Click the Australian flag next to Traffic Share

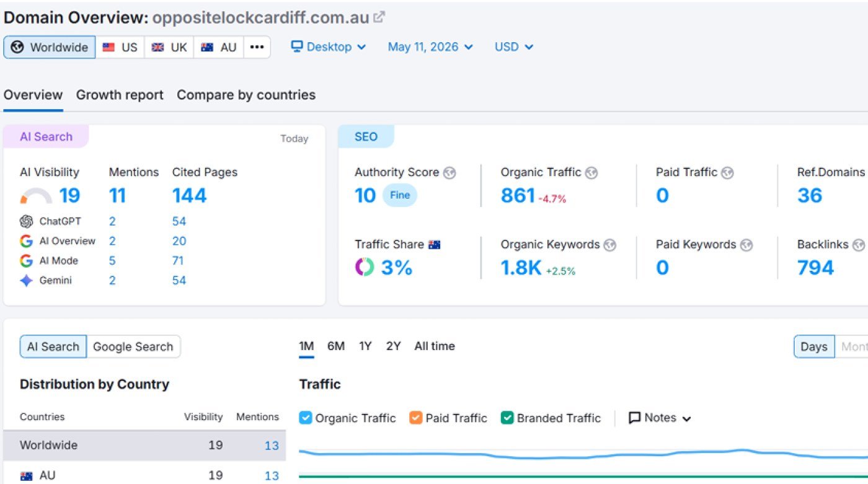tap(434, 245)
